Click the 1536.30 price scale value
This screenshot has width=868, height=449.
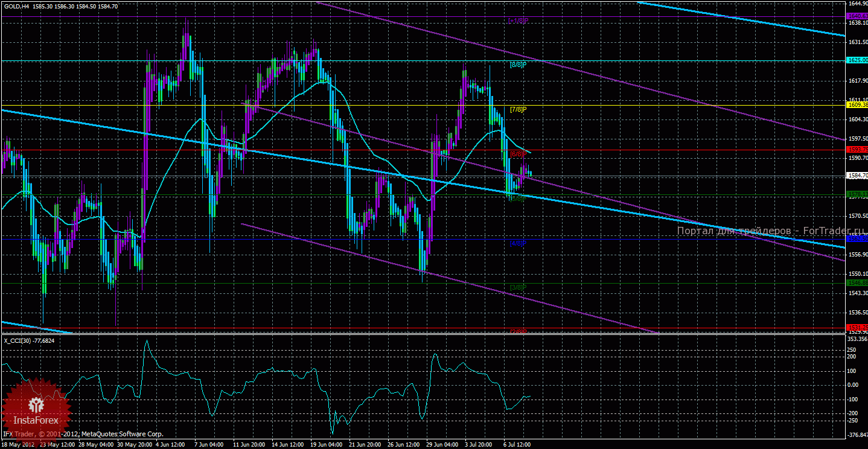tap(857, 313)
